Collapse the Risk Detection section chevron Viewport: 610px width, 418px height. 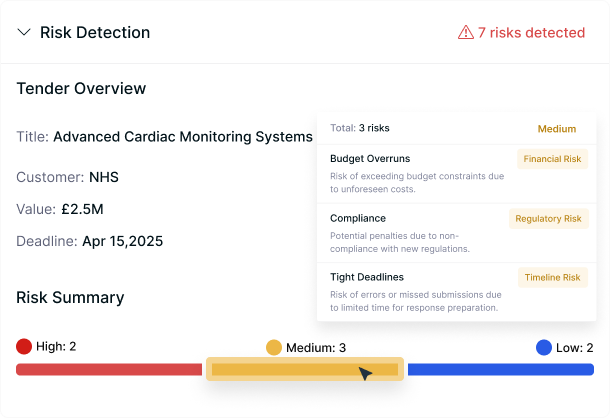(x=24, y=33)
